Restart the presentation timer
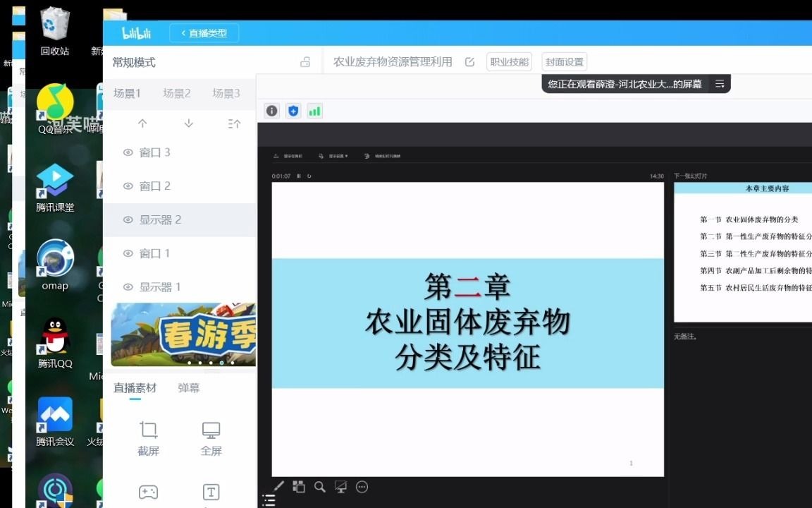This screenshot has width=812, height=508. coord(309,176)
